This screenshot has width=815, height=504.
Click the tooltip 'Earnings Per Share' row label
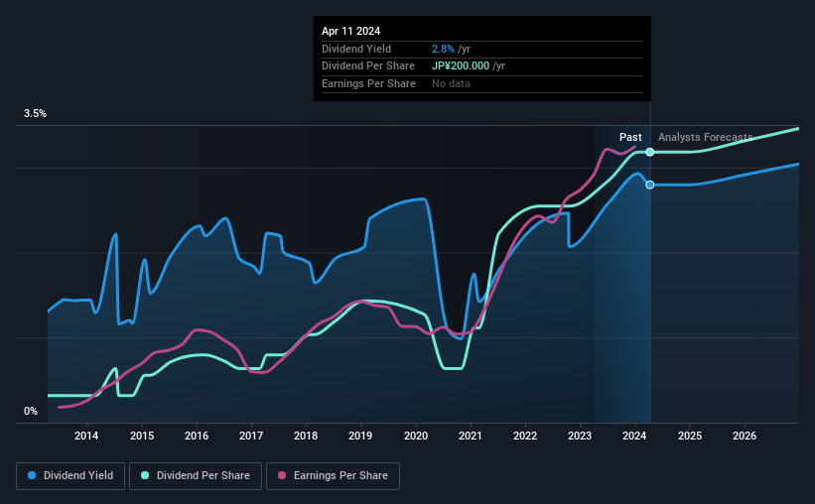pyautogui.click(x=368, y=83)
